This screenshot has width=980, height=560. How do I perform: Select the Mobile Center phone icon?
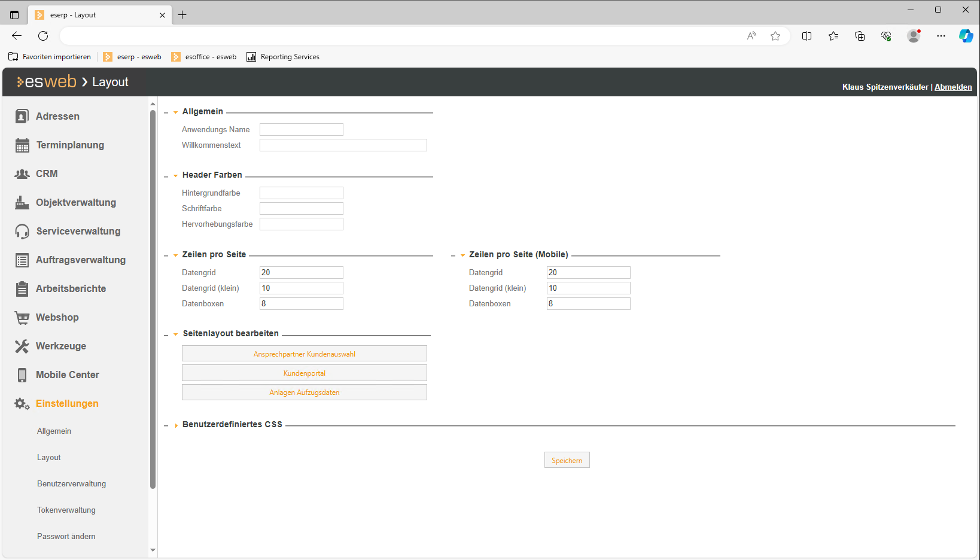point(22,375)
